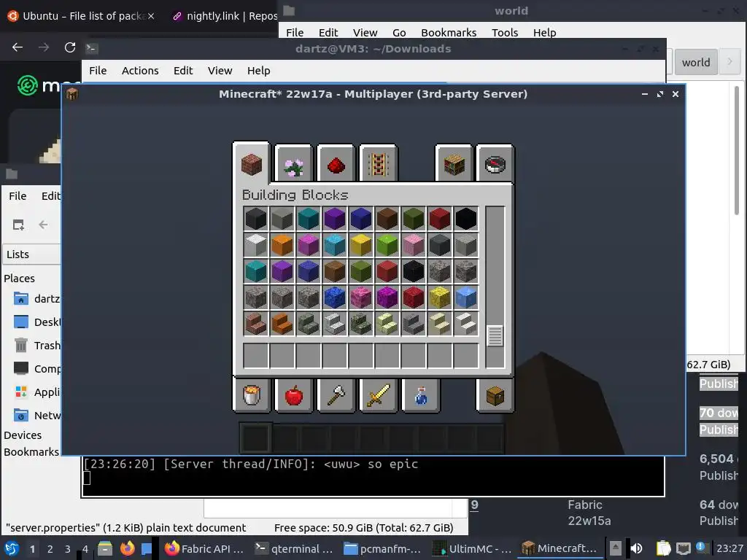The image size is (747, 560).
Task: Pick the blue ice block
Action: pyautogui.click(x=465, y=297)
